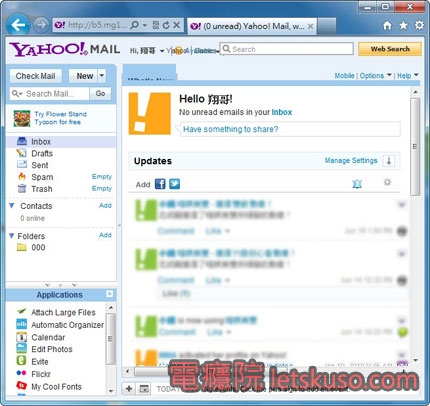Click the calendar view icon in bottom bar
Screen dimensions: 430x406
pyautogui.click(x=144, y=389)
